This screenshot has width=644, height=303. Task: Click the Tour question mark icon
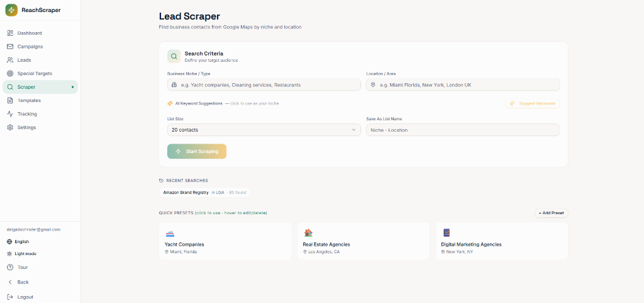[10, 267]
